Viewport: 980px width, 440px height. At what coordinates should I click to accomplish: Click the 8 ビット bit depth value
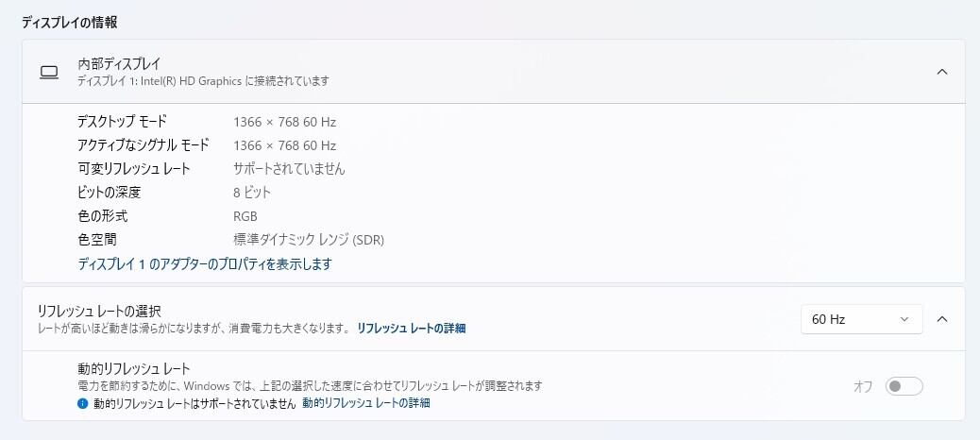[252, 193]
